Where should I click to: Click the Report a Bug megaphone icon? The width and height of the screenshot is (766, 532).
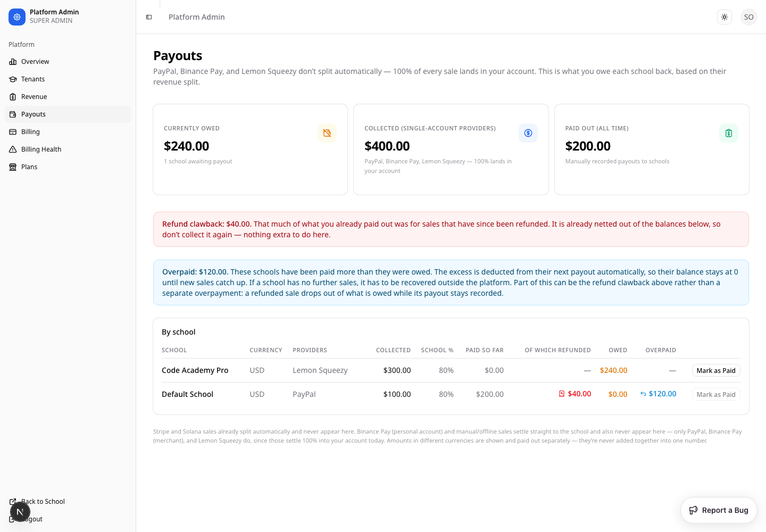[694, 510]
